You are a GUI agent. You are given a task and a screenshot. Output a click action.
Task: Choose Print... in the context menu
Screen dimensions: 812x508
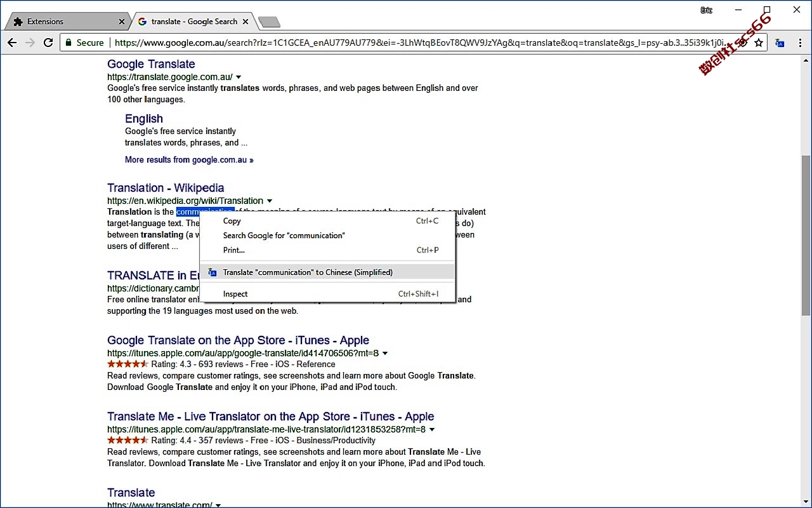pyautogui.click(x=327, y=250)
